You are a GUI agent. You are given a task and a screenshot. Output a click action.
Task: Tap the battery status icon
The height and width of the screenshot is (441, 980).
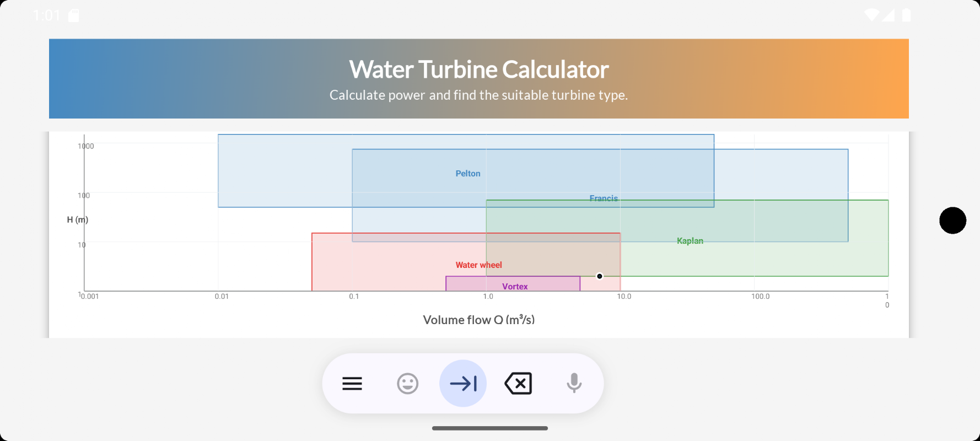[906, 15]
